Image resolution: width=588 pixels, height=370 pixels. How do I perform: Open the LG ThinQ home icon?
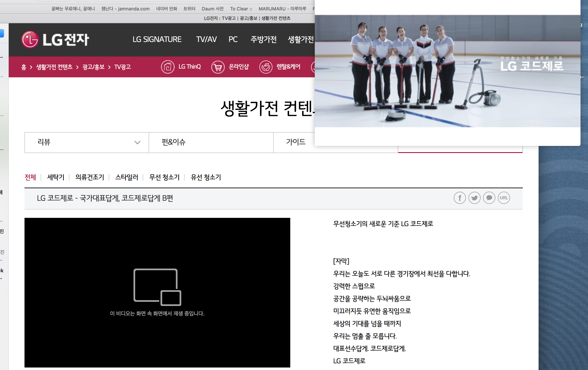click(168, 67)
